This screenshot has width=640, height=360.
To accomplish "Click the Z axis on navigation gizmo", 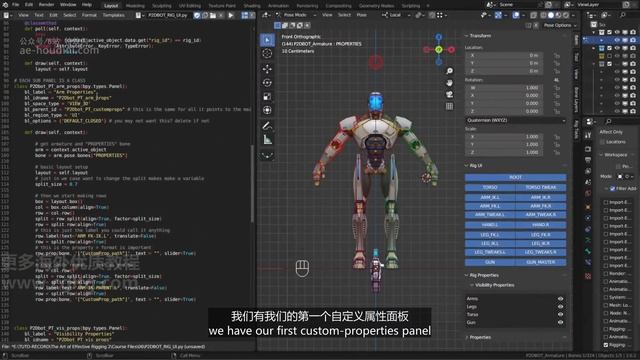I will pyautogui.click(x=438, y=37).
